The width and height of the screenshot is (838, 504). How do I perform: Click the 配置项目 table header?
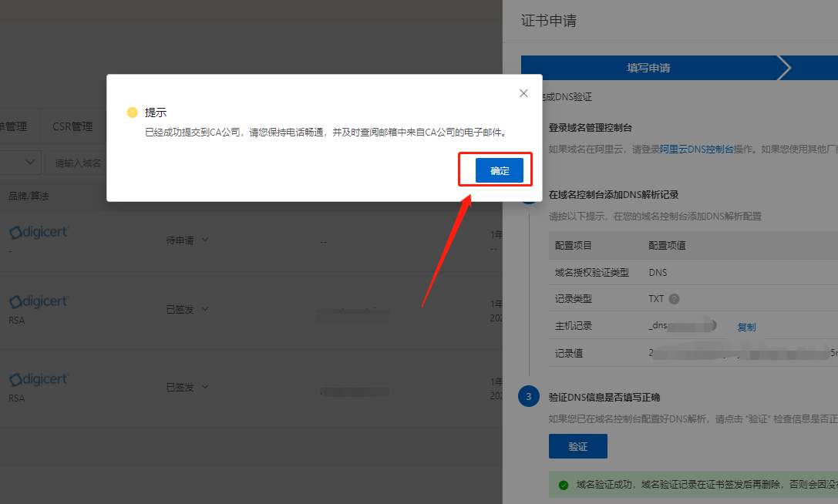(573, 245)
